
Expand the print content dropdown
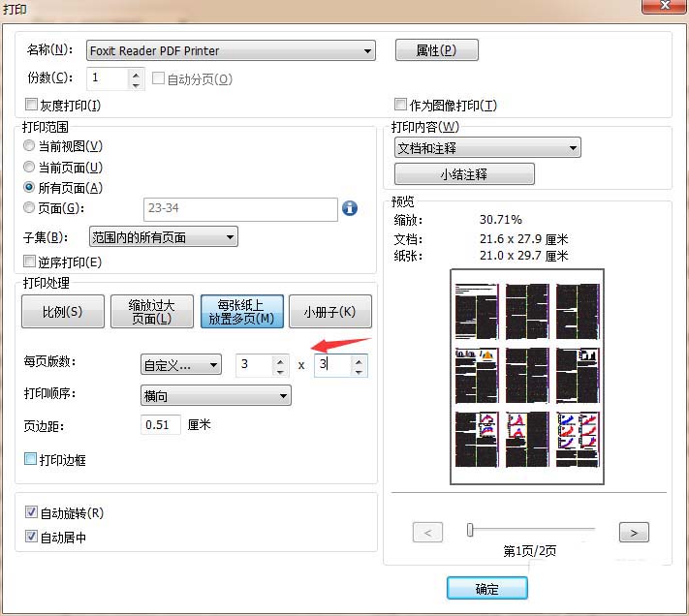pyautogui.click(x=573, y=148)
